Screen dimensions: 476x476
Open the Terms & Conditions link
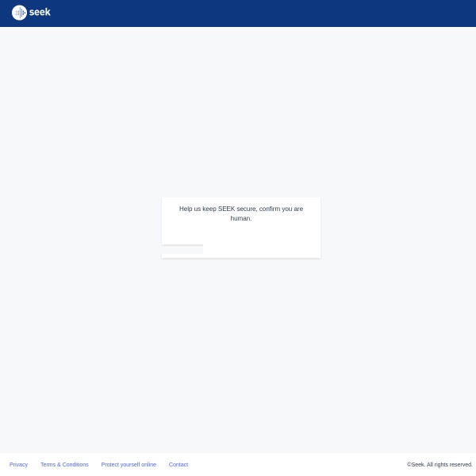[64, 464]
